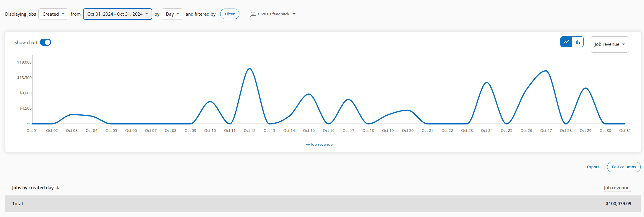644x217 pixels.
Task: Click the Oct 03 axis label
Action: pos(72,130)
